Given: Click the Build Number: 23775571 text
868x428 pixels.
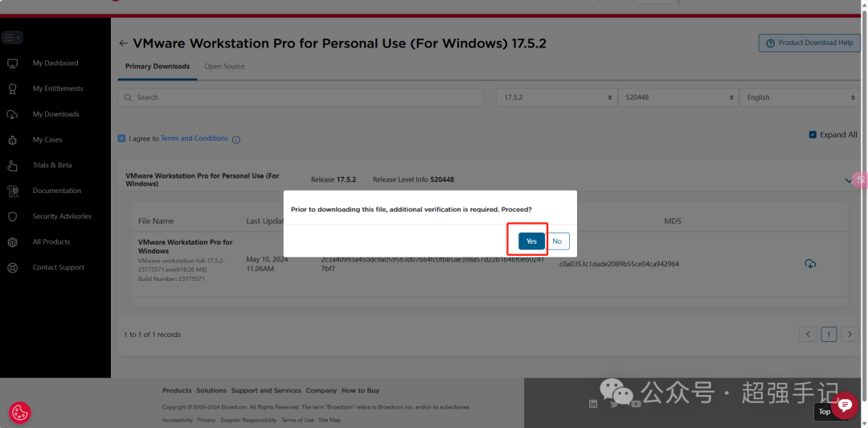Looking at the screenshot, I should point(172,279).
